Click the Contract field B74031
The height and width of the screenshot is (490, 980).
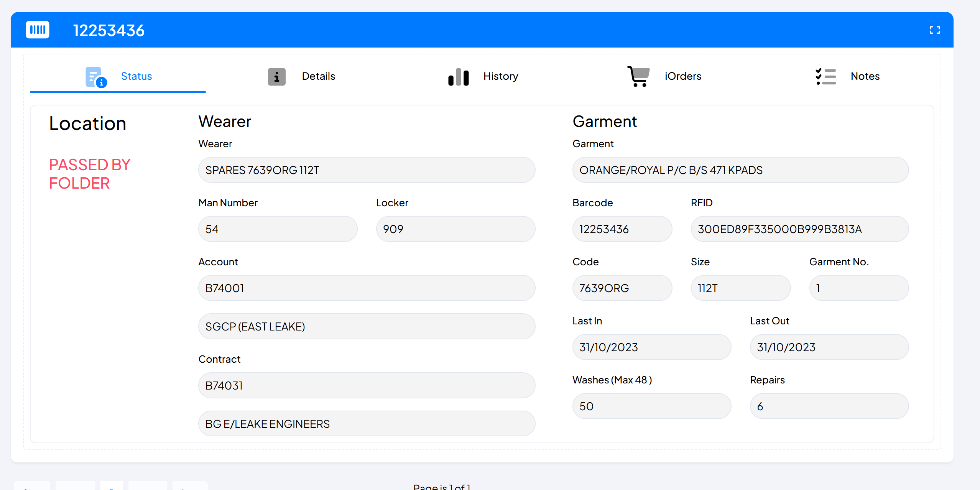tap(367, 385)
